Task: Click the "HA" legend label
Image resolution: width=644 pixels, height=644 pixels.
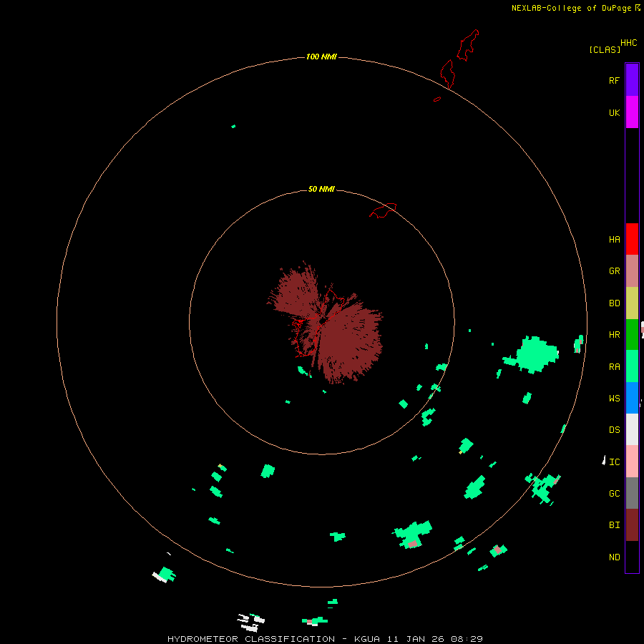Action: pos(614,240)
